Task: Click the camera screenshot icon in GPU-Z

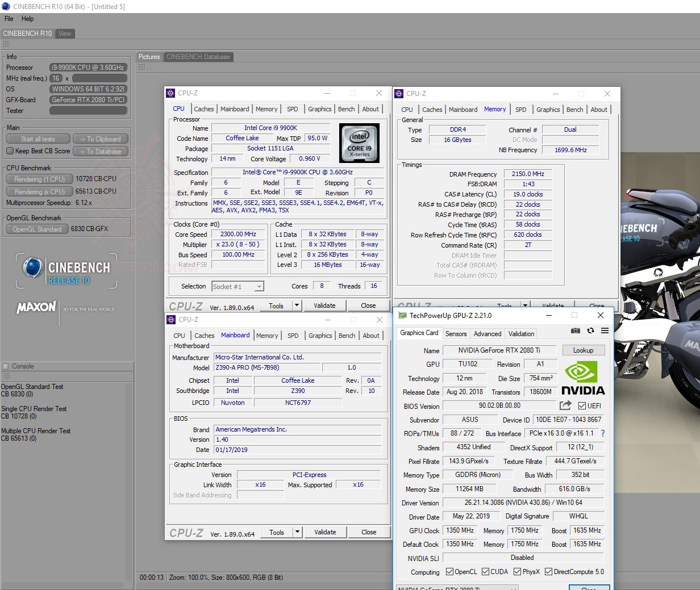Action: [x=576, y=330]
